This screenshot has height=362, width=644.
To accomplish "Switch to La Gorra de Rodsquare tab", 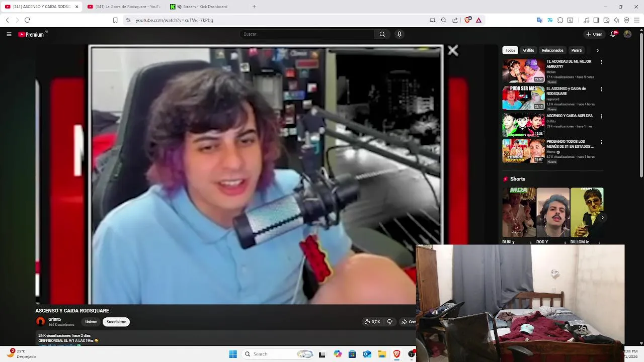I will (x=124, y=7).
